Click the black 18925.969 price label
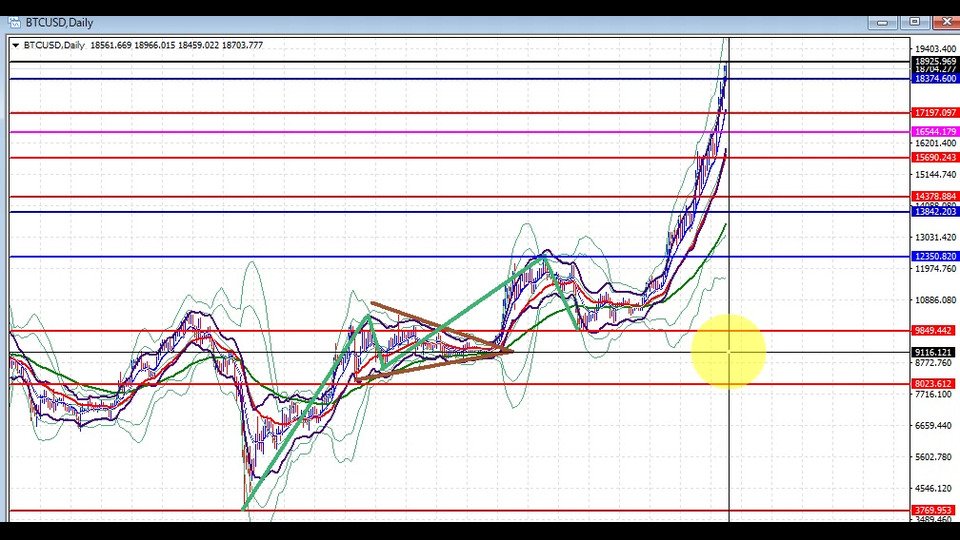Viewport: 960px width, 540px height. (x=935, y=61)
